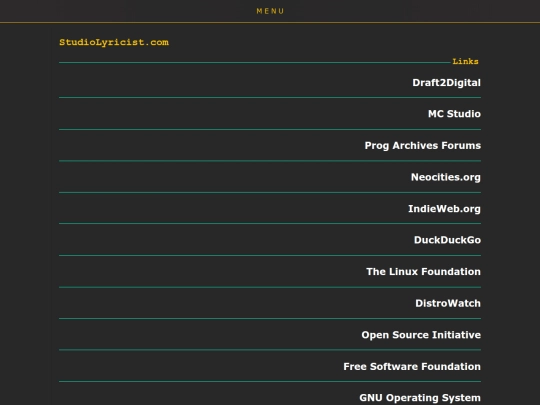This screenshot has height=405, width=540.
Task: Click the Links section heading
Action: coord(465,61)
